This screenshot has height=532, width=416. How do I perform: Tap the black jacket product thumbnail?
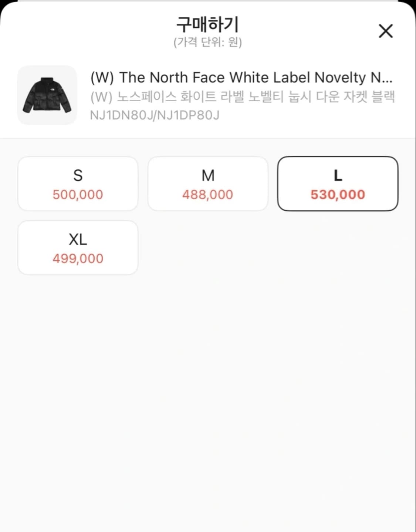47,95
